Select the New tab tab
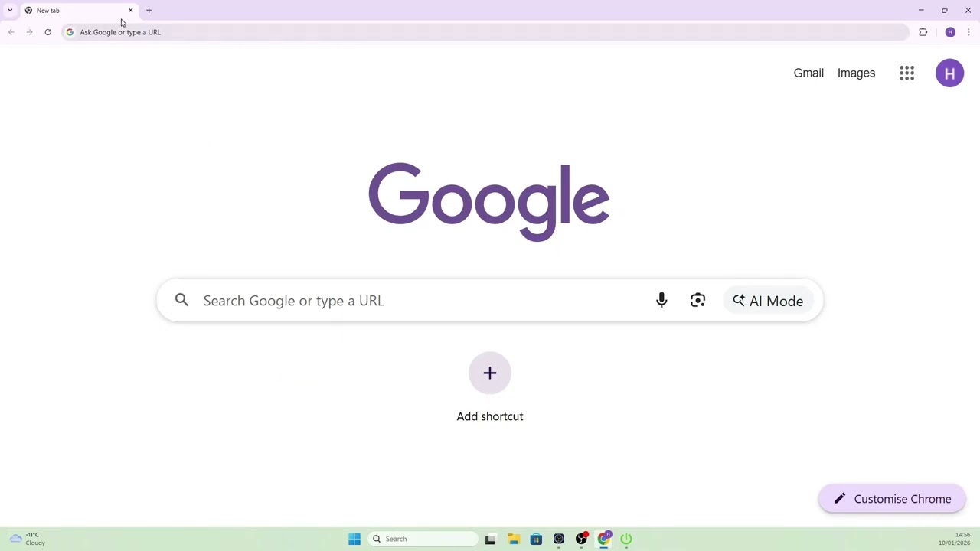This screenshot has width=980, height=551. click(79, 11)
